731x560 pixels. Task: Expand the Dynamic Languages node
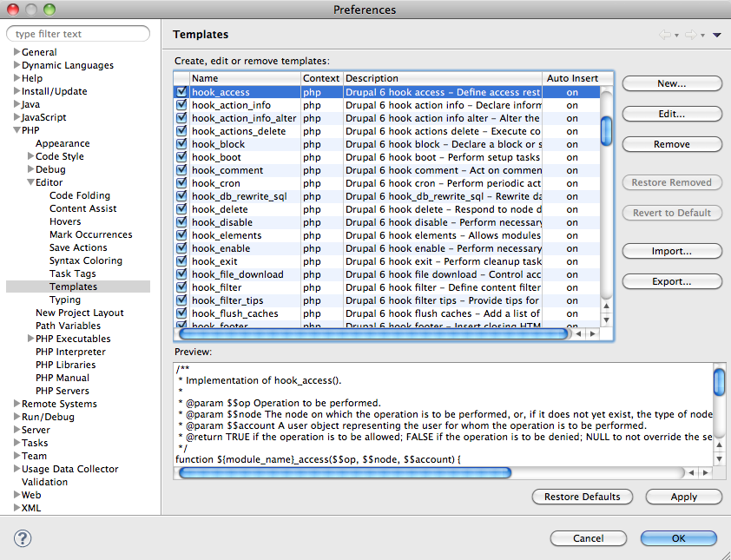point(16,65)
